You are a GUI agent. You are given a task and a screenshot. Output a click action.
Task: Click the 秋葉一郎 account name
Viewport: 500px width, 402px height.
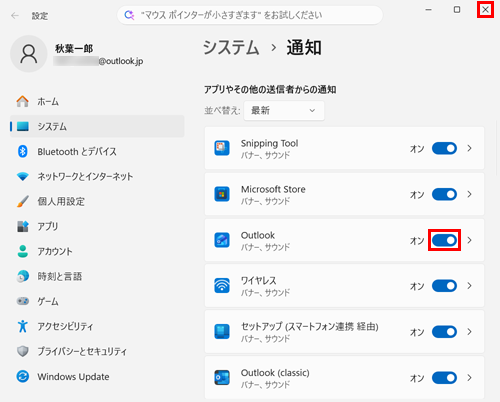click(74, 49)
